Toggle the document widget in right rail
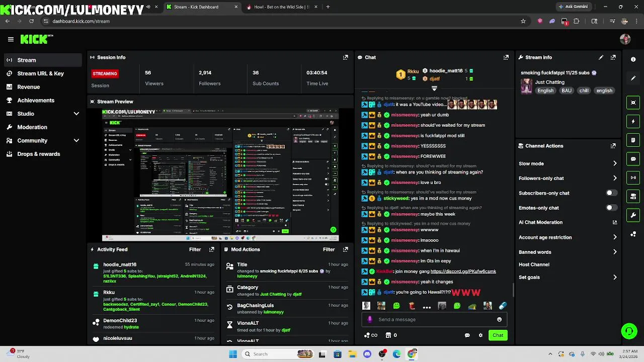The image size is (644, 362). [x=633, y=140]
